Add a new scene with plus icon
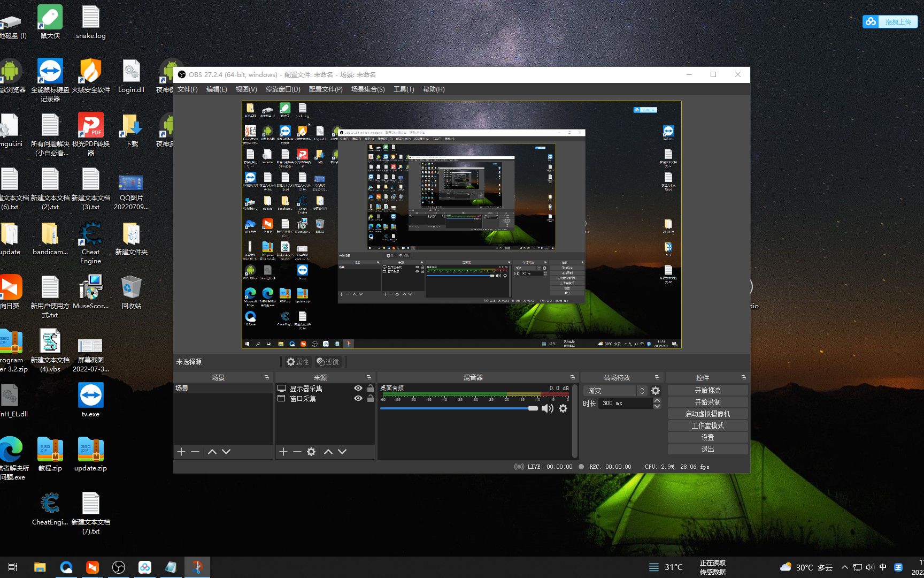Screen dimensions: 924x578 click(181, 452)
